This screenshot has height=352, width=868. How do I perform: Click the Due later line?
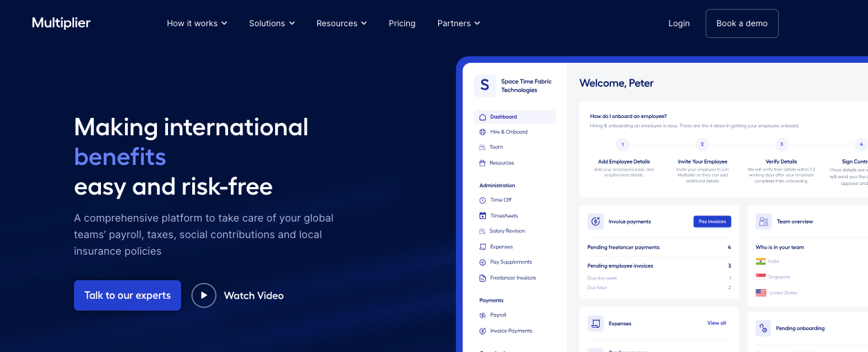click(659, 287)
